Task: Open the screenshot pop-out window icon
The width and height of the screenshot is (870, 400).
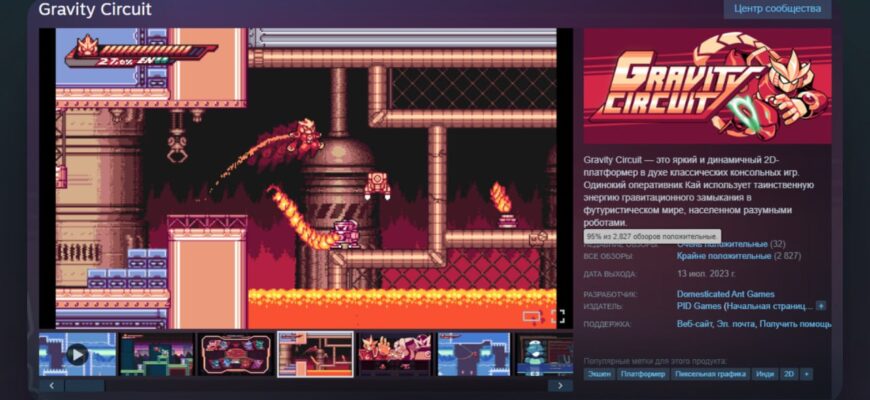Action: coord(532,317)
